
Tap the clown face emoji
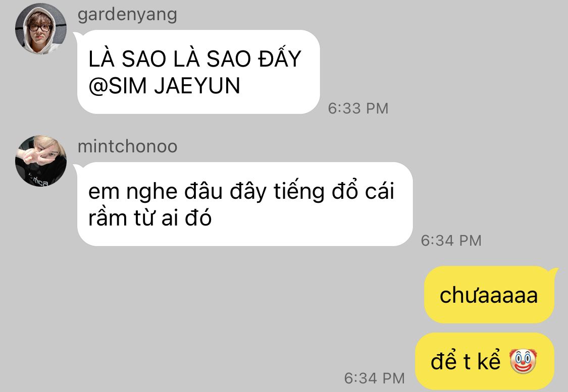point(523,361)
